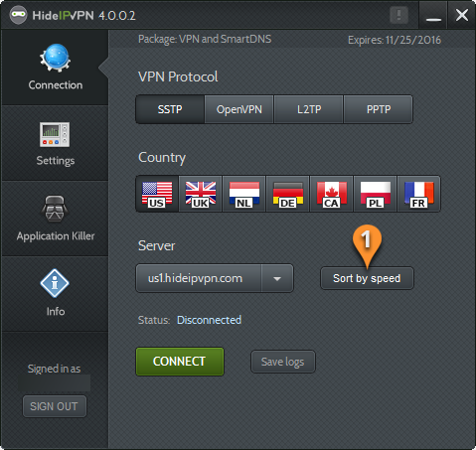Click the Sort by speed button
The image size is (476, 450).
(367, 278)
